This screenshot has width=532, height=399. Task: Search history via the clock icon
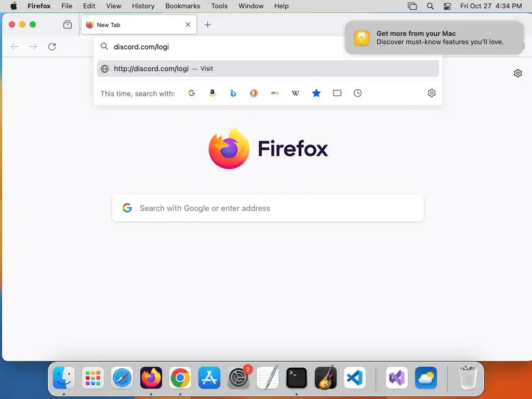(x=357, y=93)
